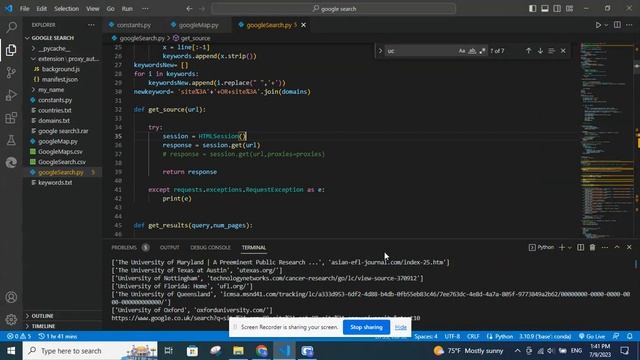Click Stop sharing button
The image size is (640, 360).
366,327
